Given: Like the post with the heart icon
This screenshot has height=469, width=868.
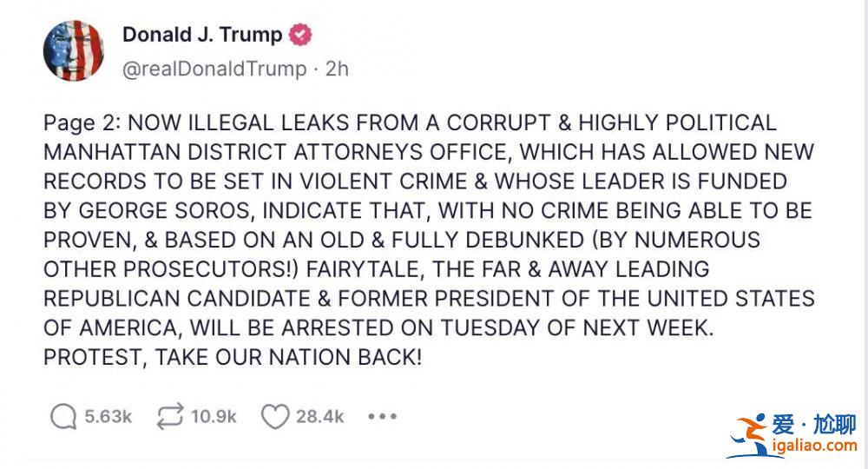Looking at the screenshot, I should coord(275,416).
